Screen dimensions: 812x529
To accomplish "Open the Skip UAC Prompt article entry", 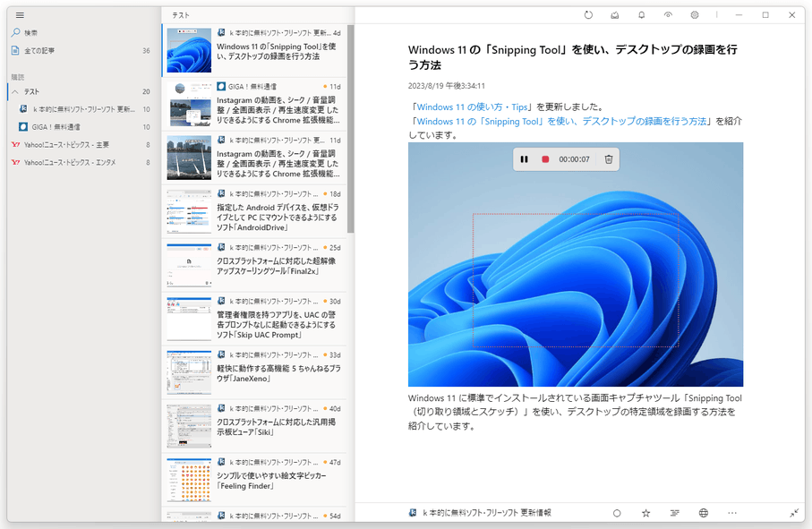I will tap(253, 319).
